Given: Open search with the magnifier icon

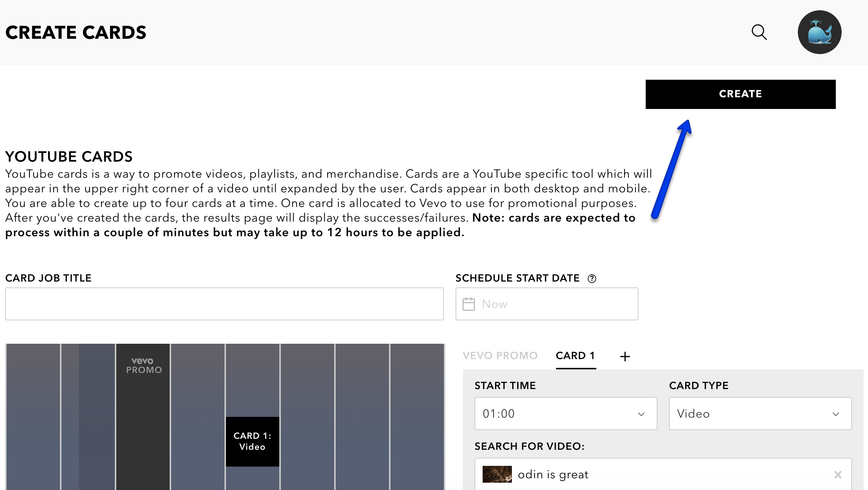Looking at the screenshot, I should click(x=759, y=32).
